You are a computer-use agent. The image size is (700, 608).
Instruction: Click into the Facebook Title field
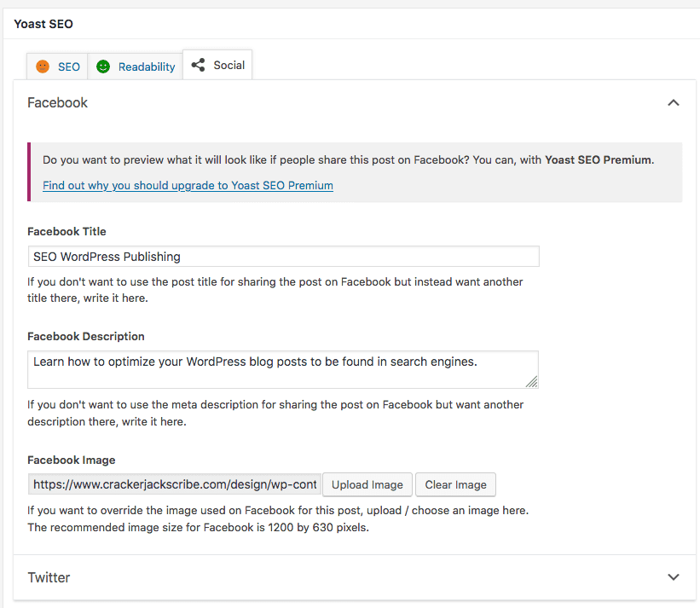pos(283,256)
